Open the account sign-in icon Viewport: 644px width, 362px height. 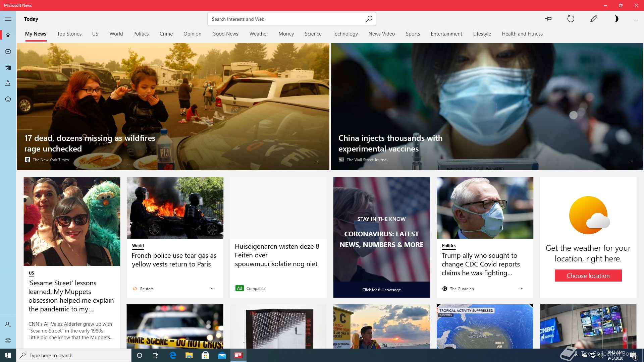tap(8, 324)
